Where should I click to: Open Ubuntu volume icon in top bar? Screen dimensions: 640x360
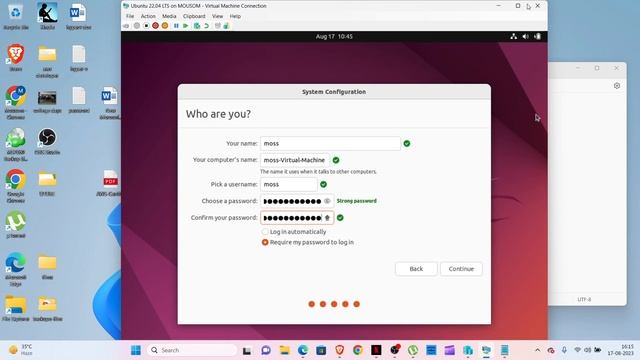[525, 36]
